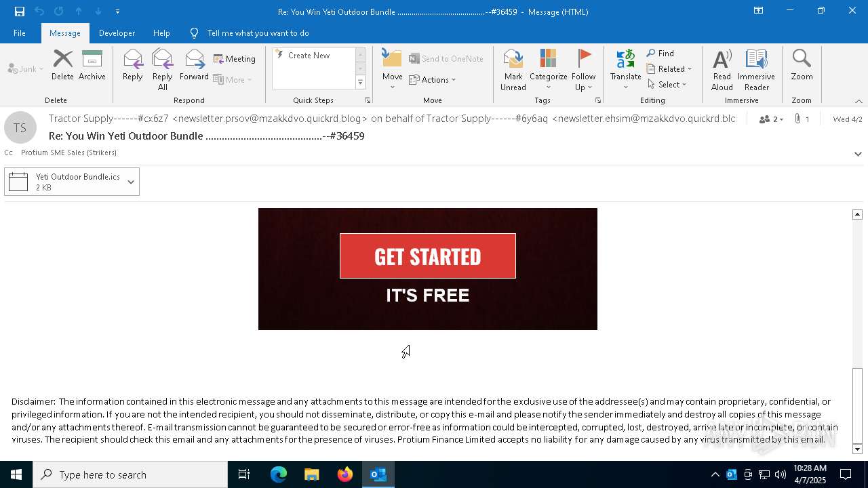
Task: Click the Reply All button
Action: 163,69
